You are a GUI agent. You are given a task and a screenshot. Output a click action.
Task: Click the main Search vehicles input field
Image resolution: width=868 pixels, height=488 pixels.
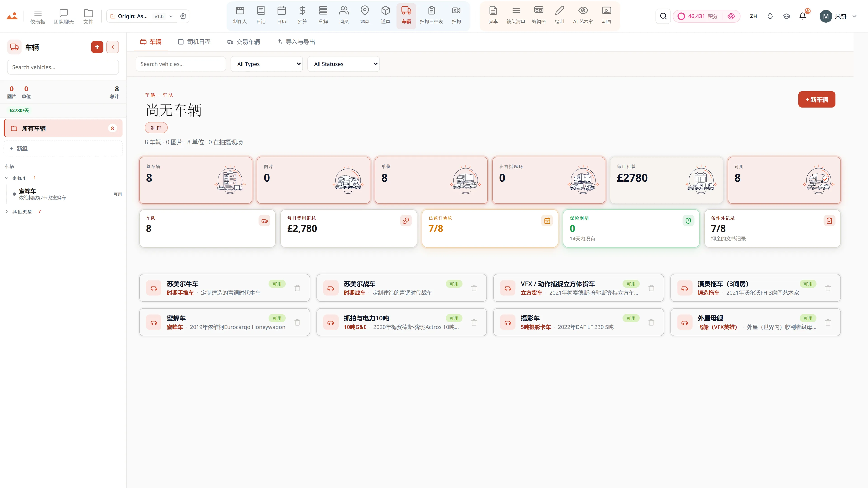click(181, 64)
